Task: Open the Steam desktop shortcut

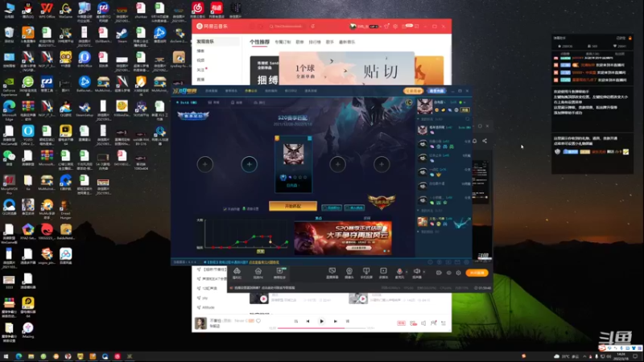Action: [122, 35]
